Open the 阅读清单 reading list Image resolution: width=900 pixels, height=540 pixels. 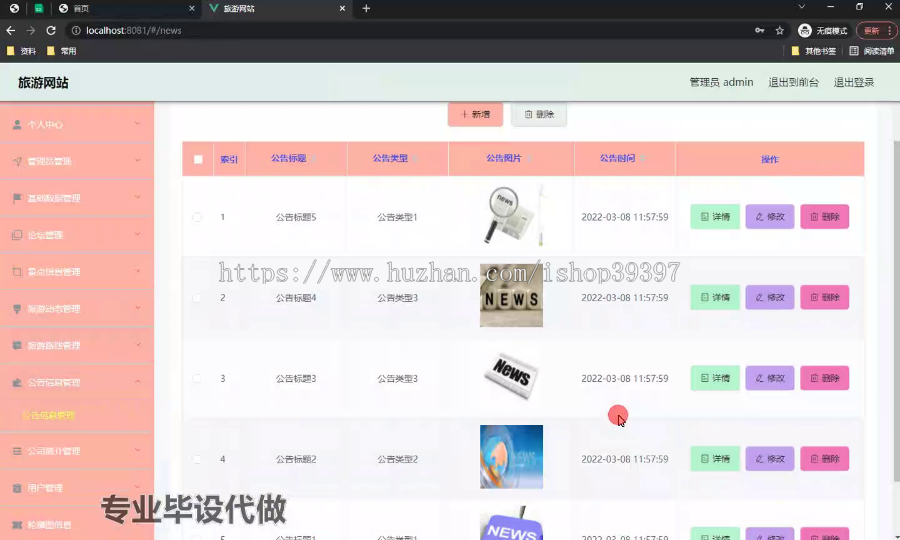(x=871, y=51)
